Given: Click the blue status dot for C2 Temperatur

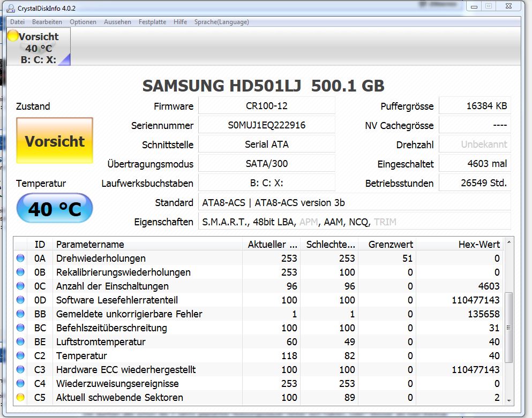Looking at the screenshot, I should click(20, 355).
